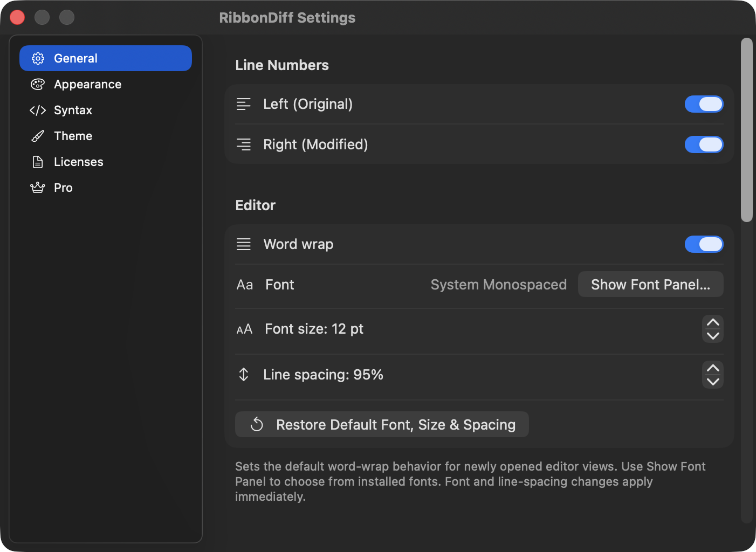Click the Left (Original) label
Image resolution: width=756 pixels, height=552 pixels.
pos(308,104)
